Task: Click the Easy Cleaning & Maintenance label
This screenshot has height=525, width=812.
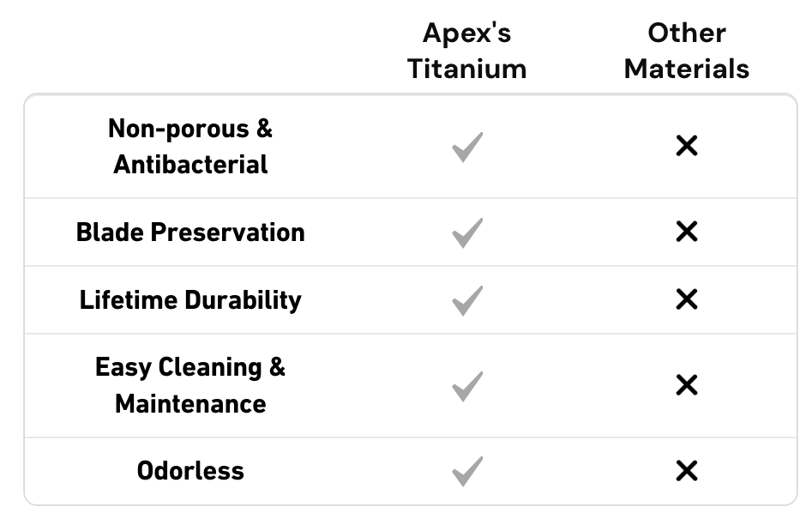Action: coord(190,385)
